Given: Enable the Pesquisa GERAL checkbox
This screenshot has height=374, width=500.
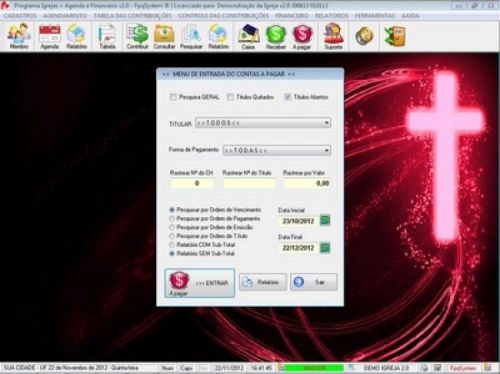Looking at the screenshot, I should coord(173,97).
